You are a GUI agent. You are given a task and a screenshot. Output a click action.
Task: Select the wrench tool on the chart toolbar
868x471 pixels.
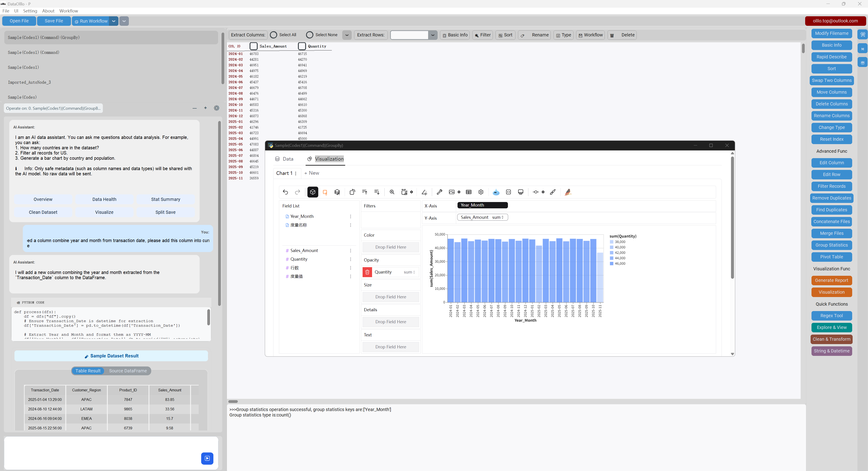pyautogui.click(x=440, y=192)
